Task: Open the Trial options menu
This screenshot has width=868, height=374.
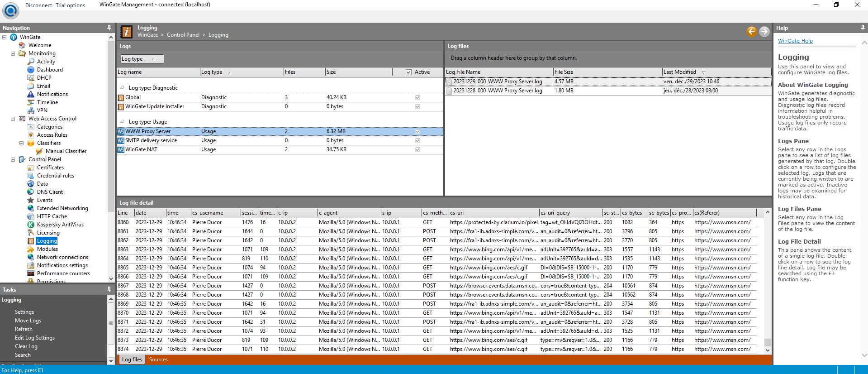Action: point(70,5)
